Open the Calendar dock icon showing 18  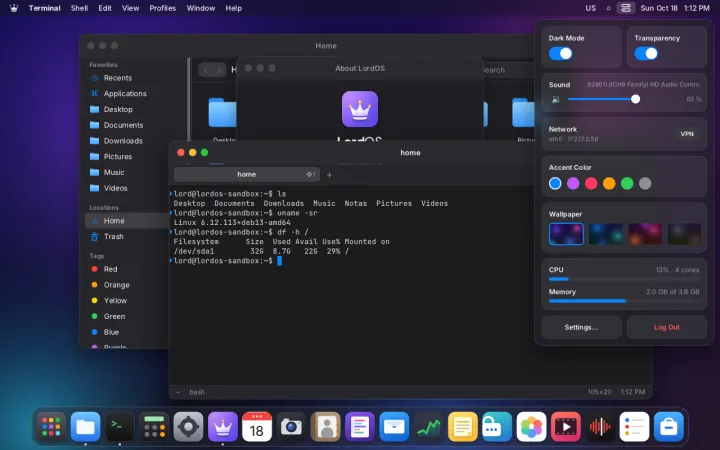click(257, 427)
